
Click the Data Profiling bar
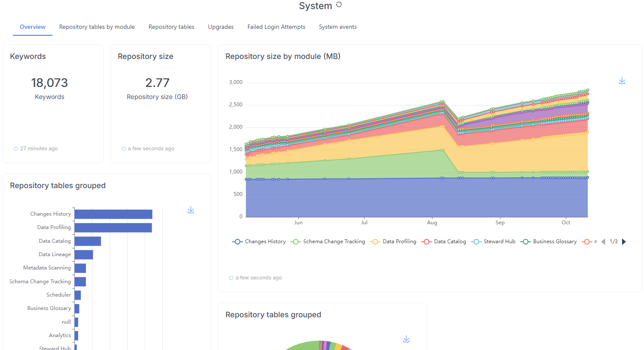(x=113, y=228)
